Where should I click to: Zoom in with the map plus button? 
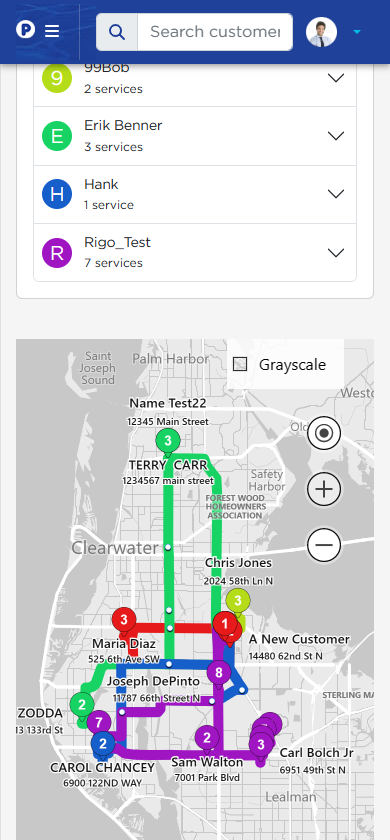(324, 489)
